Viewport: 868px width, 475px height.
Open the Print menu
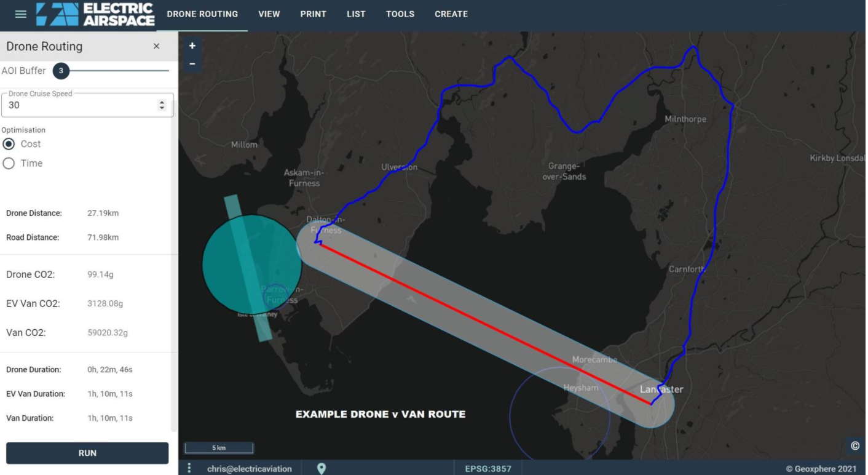(x=313, y=14)
